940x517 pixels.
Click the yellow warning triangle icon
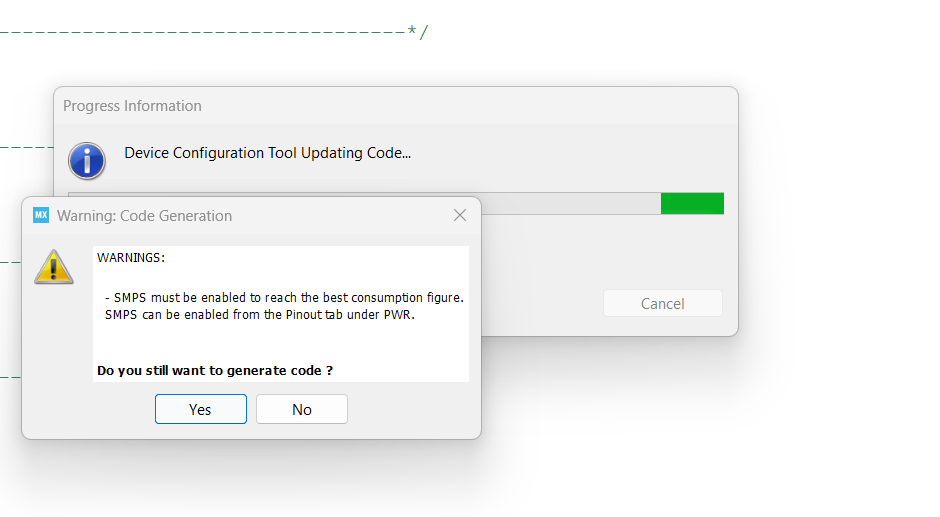pyautogui.click(x=54, y=267)
